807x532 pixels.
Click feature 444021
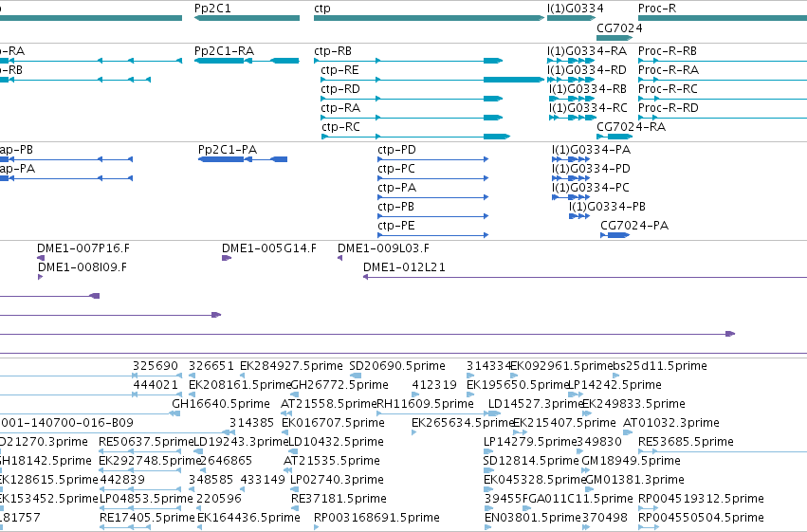coord(156,385)
